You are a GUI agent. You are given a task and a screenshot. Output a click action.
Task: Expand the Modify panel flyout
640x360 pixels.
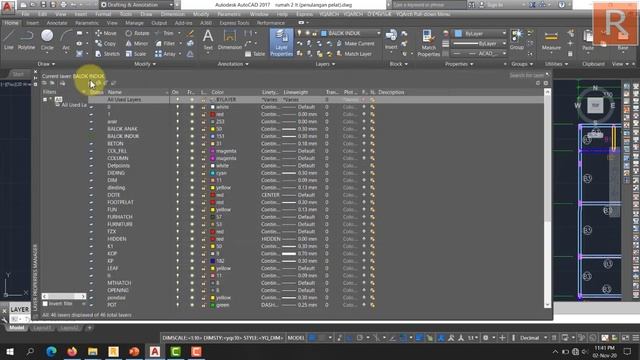[145, 64]
